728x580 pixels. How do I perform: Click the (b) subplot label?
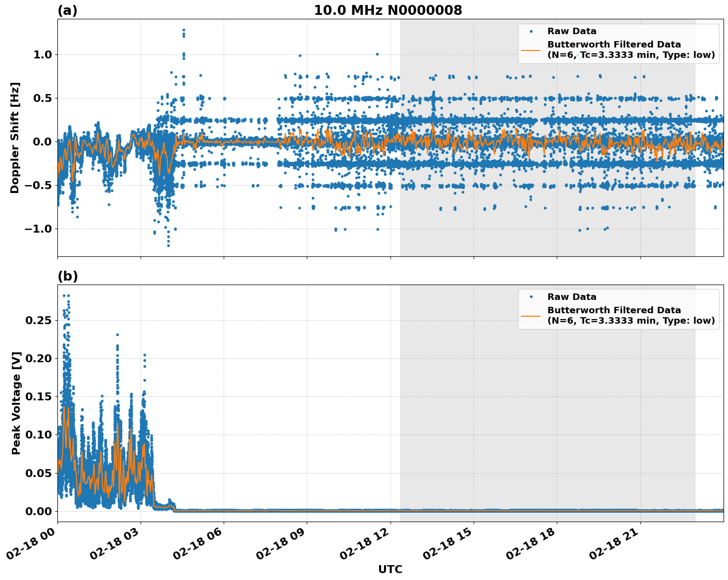(67, 275)
